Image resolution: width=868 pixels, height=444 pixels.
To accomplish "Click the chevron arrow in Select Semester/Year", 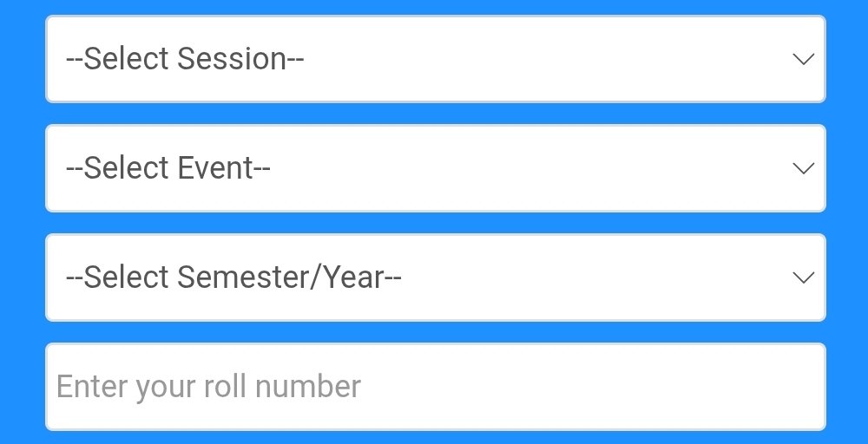I will click(803, 277).
